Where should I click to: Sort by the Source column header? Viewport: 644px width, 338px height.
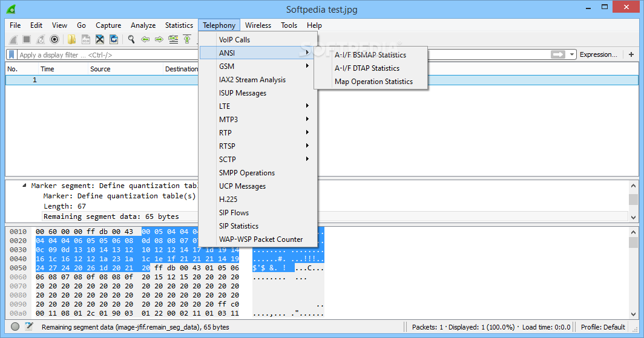pyautogui.click(x=125, y=69)
